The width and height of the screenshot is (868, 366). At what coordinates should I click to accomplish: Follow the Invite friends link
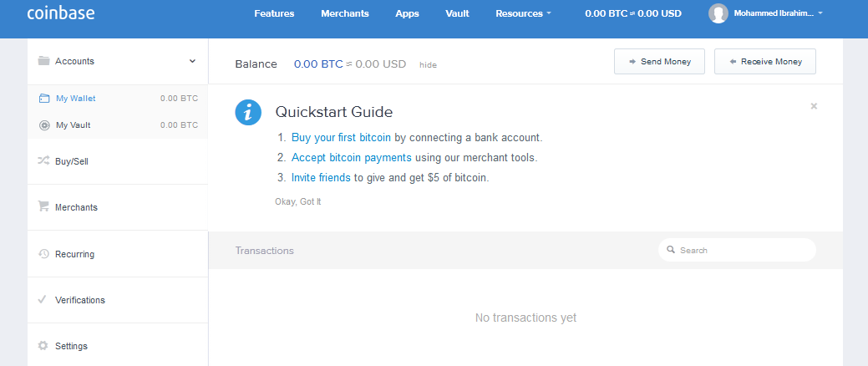[321, 178]
